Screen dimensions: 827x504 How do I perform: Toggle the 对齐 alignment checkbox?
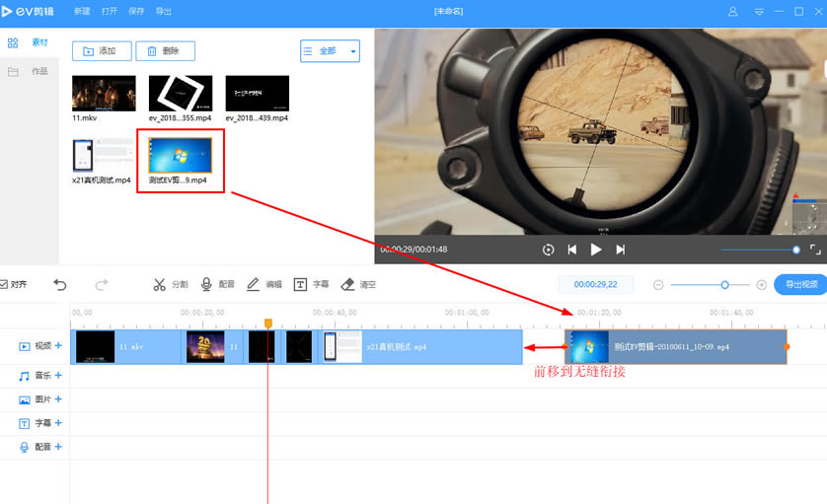[5, 284]
